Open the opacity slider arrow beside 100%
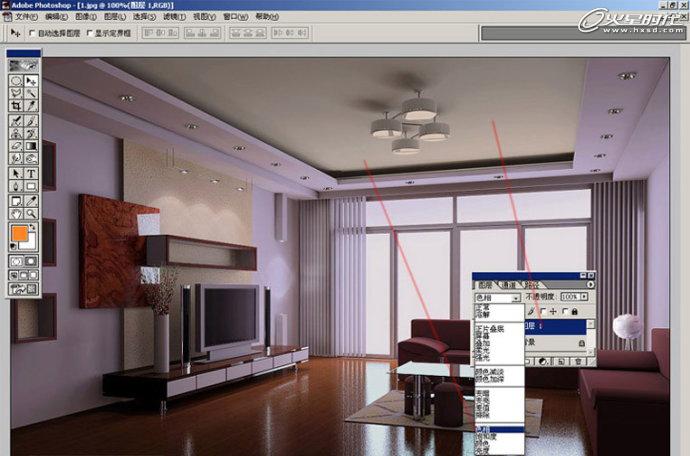690x456 pixels. click(584, 297)
